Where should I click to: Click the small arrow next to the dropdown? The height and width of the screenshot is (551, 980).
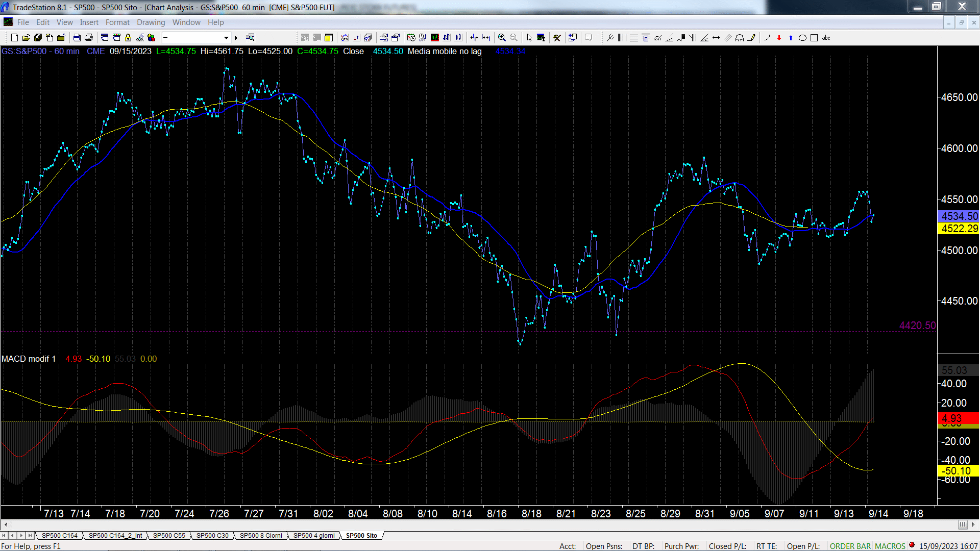click(236, 38)
